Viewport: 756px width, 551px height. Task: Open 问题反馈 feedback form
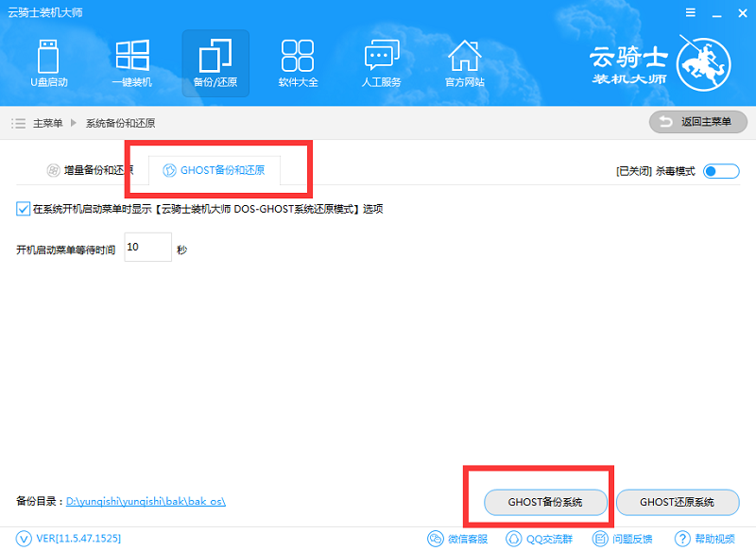pyautogui.click(x=623, y=539)
